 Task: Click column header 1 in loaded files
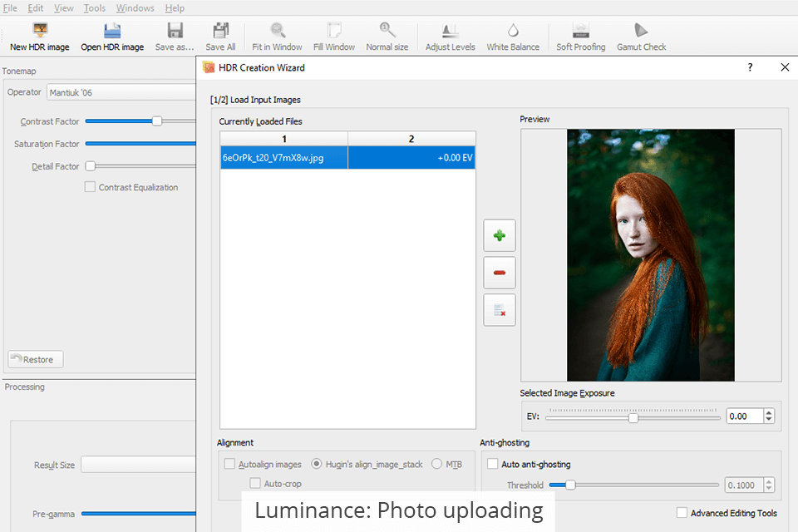click(284, 139)
